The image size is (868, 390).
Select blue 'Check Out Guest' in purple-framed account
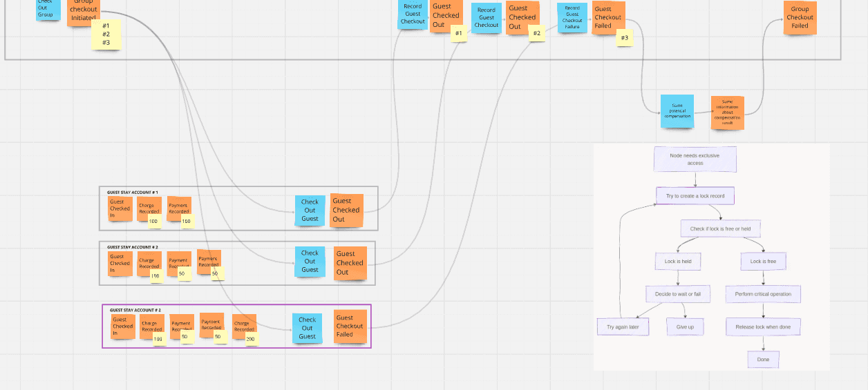click(x=307, y=329)
